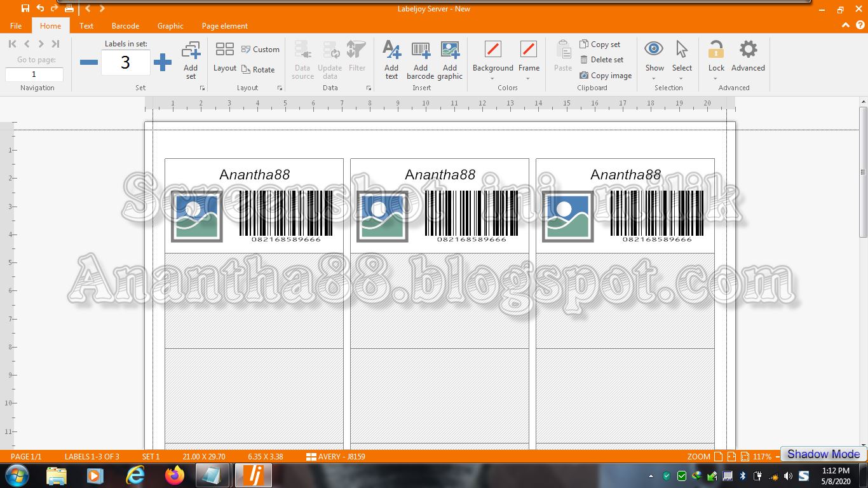Open Firefox from the taskbar
868x488 pixels.
(x=174, y=475)
